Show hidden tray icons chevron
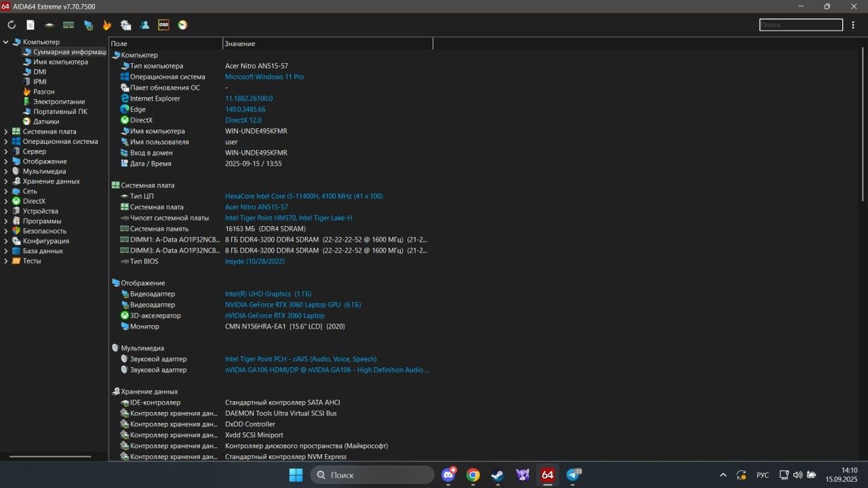This screenshot has height=488, width=868. pos(723,475)
